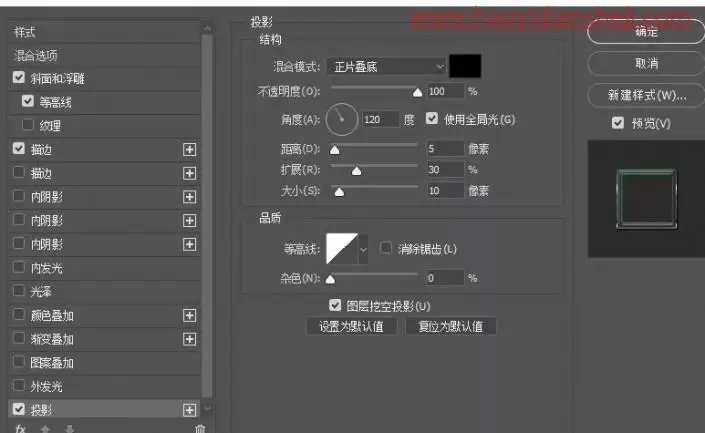Click the 扩展 spread slider handle
This screenshot has height=433, width=705.
point(356,170)
